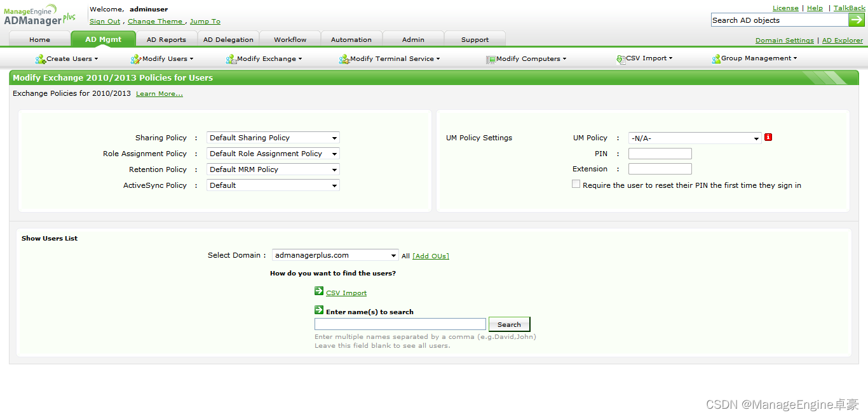Click the Modify Users icon
The height and width of the screenshot is (417, 868).
point(136,59)
